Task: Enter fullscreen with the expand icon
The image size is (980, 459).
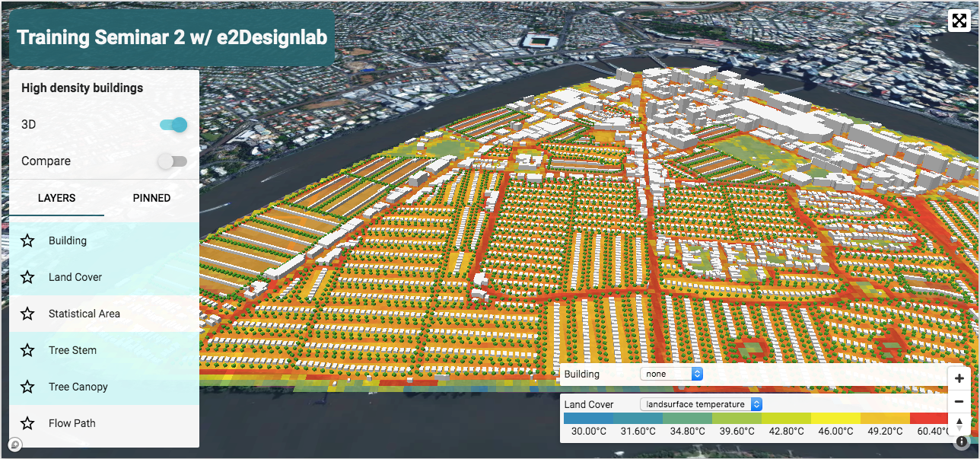Action: point(958,21)
